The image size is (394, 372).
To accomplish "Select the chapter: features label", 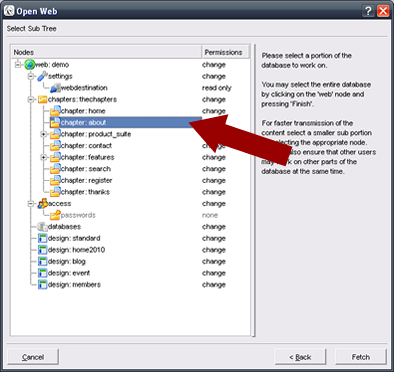I will pos(87,157).
